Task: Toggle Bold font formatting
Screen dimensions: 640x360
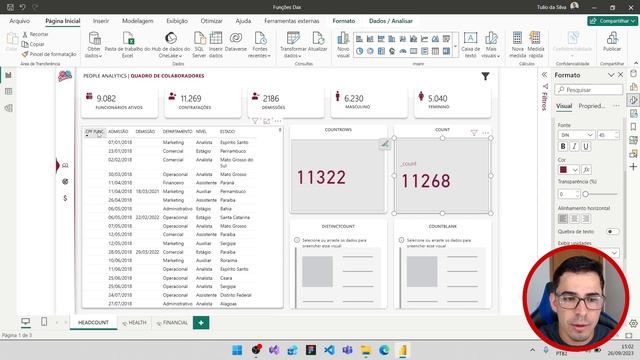Action: [563, 146]
